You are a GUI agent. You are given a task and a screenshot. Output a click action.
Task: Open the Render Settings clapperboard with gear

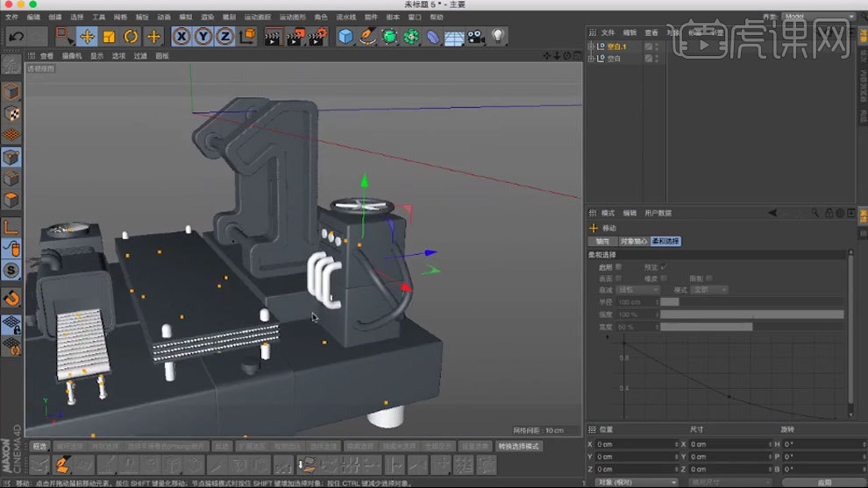pos(317,36)
